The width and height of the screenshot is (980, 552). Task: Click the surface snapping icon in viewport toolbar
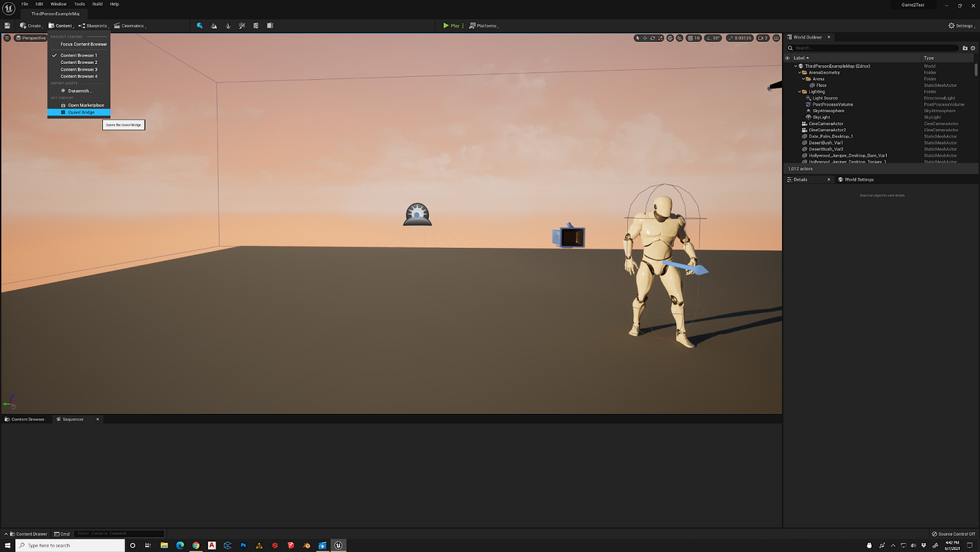679,38
